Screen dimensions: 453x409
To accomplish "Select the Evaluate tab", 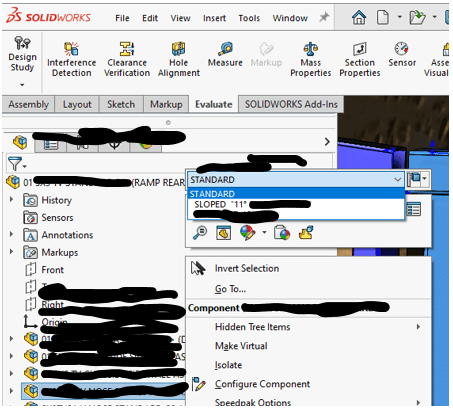I will 214,104.
